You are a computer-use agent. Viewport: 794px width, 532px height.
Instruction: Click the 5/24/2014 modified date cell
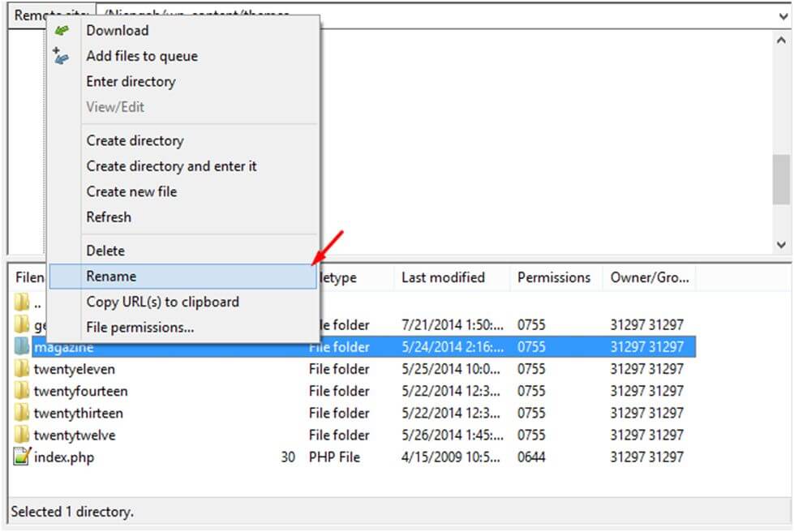pos(453,347)
